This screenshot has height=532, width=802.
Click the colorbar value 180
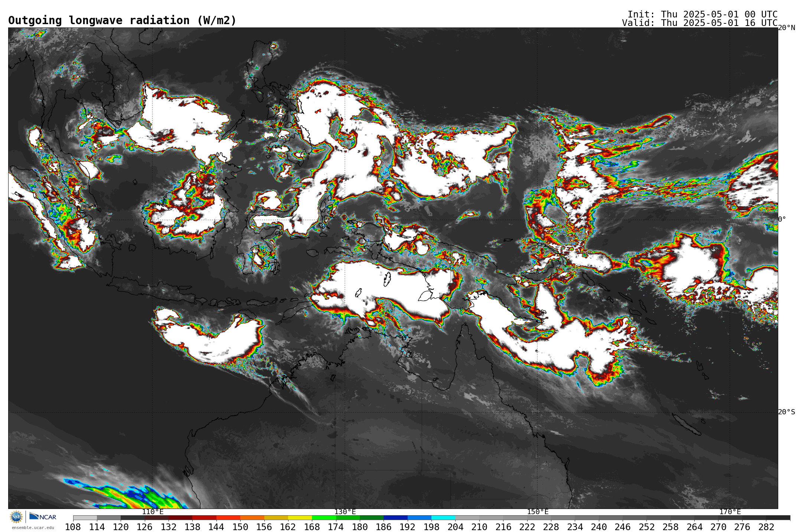(x=360, y=527)
